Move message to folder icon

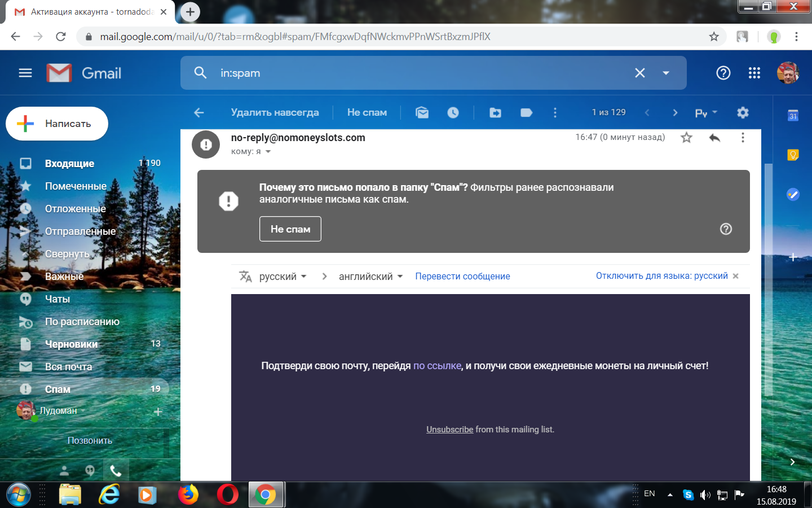click(x=495, y=112)
